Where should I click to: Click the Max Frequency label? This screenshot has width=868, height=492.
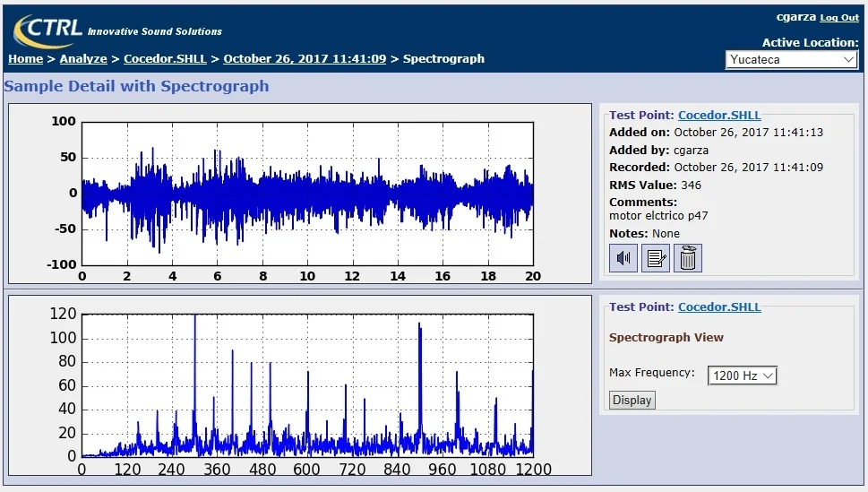651,373
